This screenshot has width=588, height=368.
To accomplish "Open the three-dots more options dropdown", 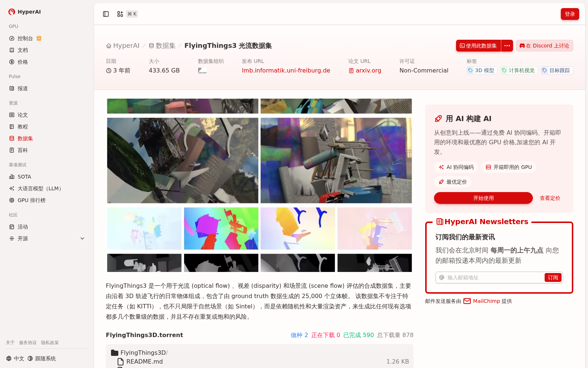I will 507,46.
